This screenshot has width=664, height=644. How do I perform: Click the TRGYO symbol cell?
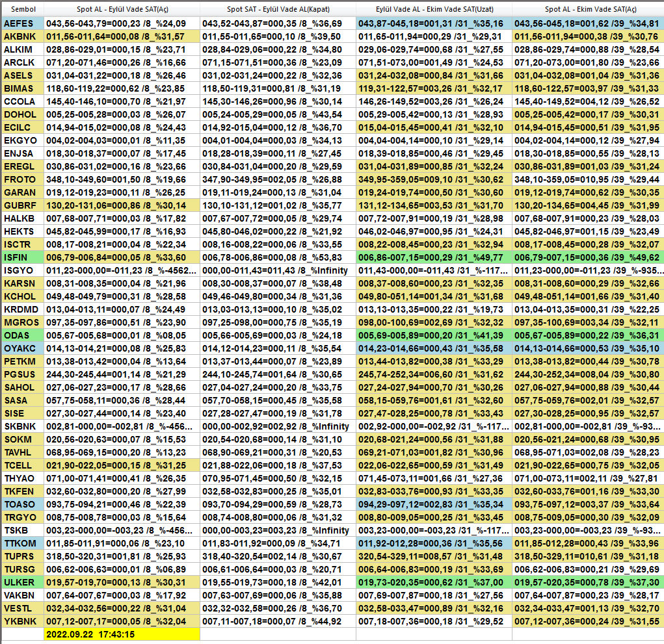pos(23,518)
